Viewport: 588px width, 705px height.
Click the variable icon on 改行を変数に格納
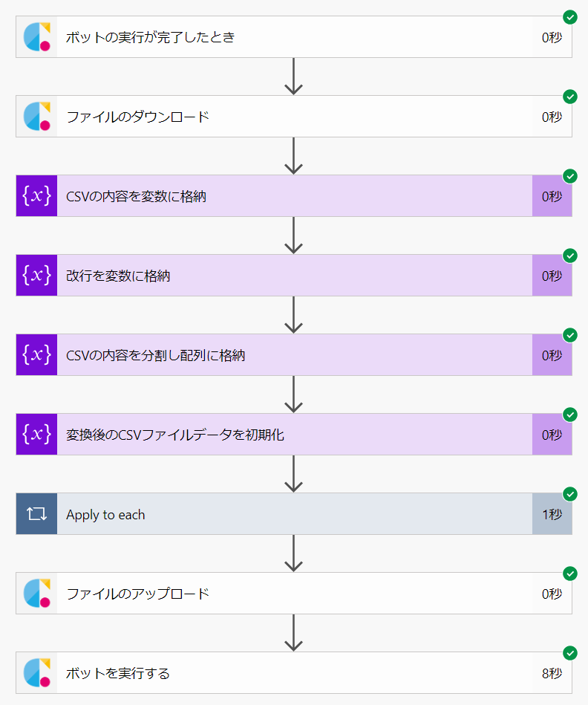[x=36, y=276]
